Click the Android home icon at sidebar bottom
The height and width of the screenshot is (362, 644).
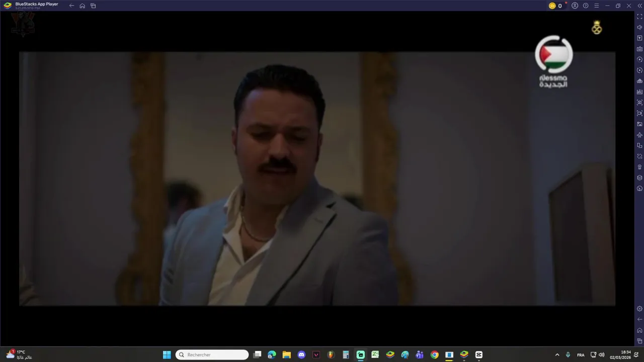(639, 330)
